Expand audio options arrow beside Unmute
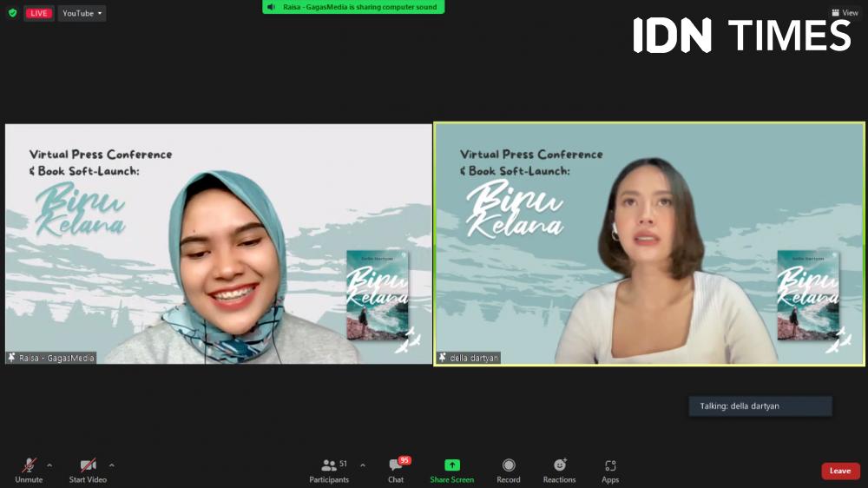 [x=49, y=465]
